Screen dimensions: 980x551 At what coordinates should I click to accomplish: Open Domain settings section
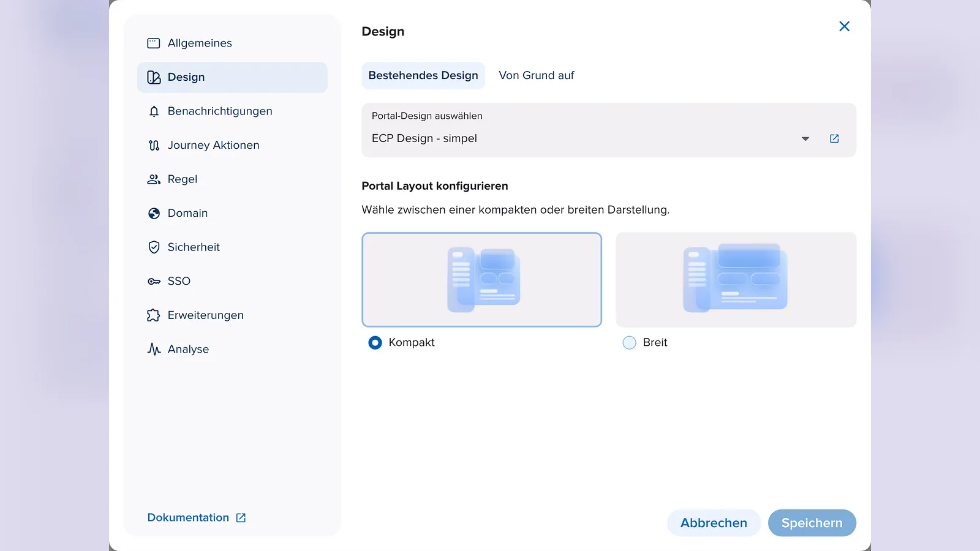tap(232, 213)
